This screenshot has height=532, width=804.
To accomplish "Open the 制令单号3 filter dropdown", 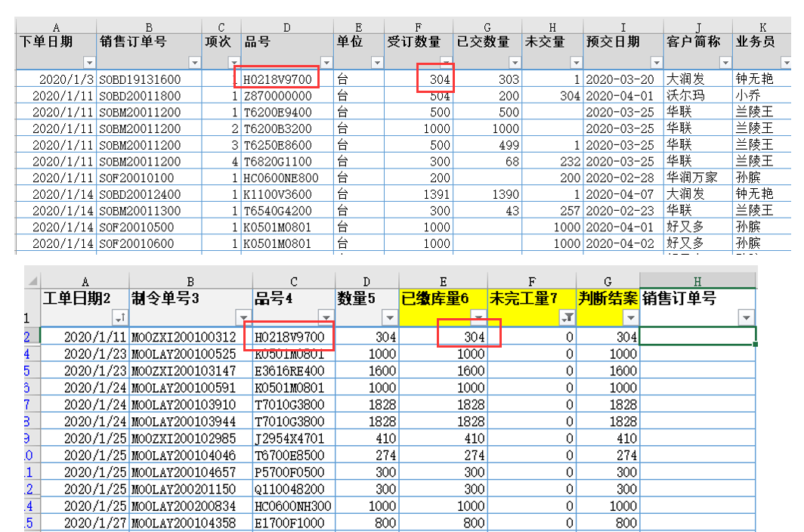I will (x=243, y=317).
